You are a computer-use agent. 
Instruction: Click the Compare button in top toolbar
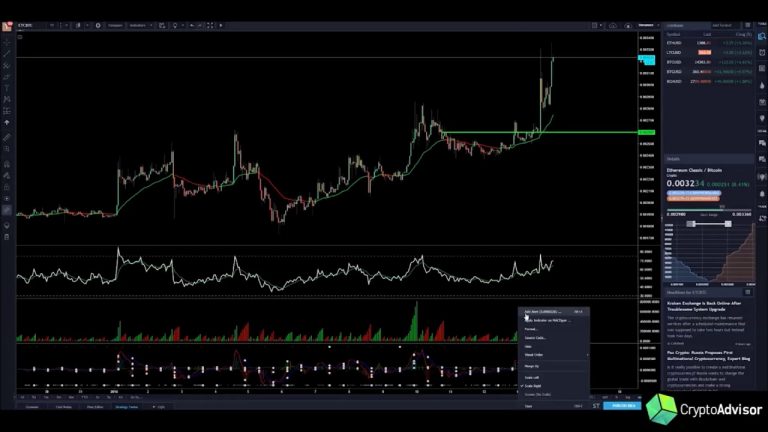point(115,25)
